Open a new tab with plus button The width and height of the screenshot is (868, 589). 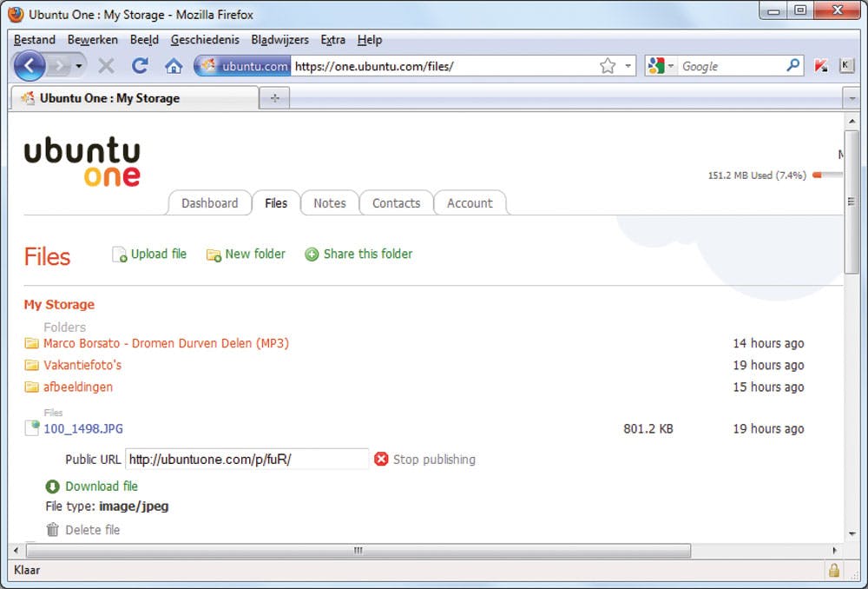274,98
